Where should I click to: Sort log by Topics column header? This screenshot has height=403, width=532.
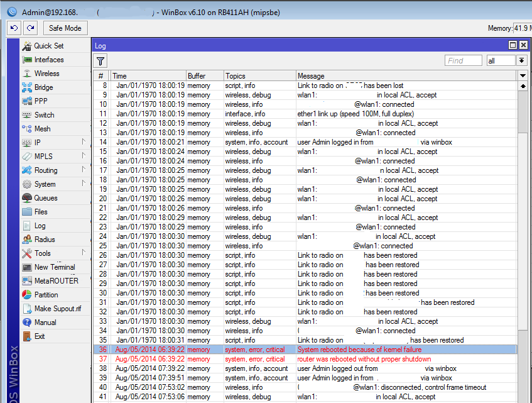tap(259, 76)
